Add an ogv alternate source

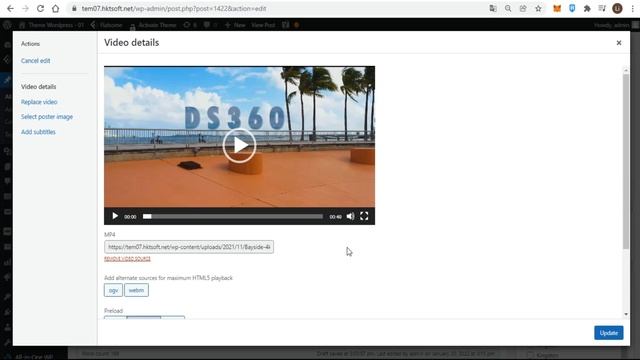[x=113, y=290]
